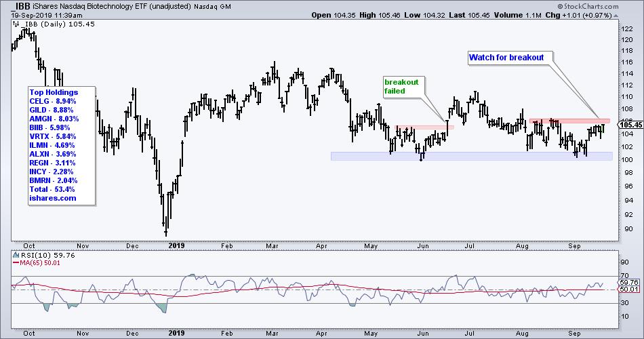
Task: Select the BMRN - 2.04% holding
Action: click(54, 180)
